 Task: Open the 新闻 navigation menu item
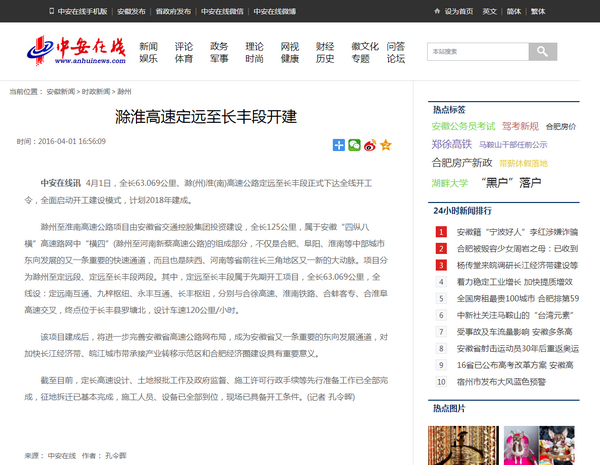point(148,46)
